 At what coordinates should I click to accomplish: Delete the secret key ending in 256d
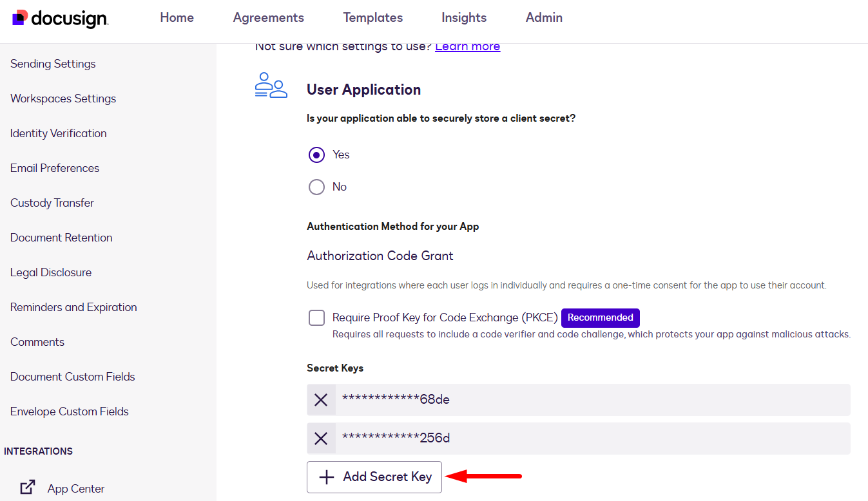(x=321, y=439)
